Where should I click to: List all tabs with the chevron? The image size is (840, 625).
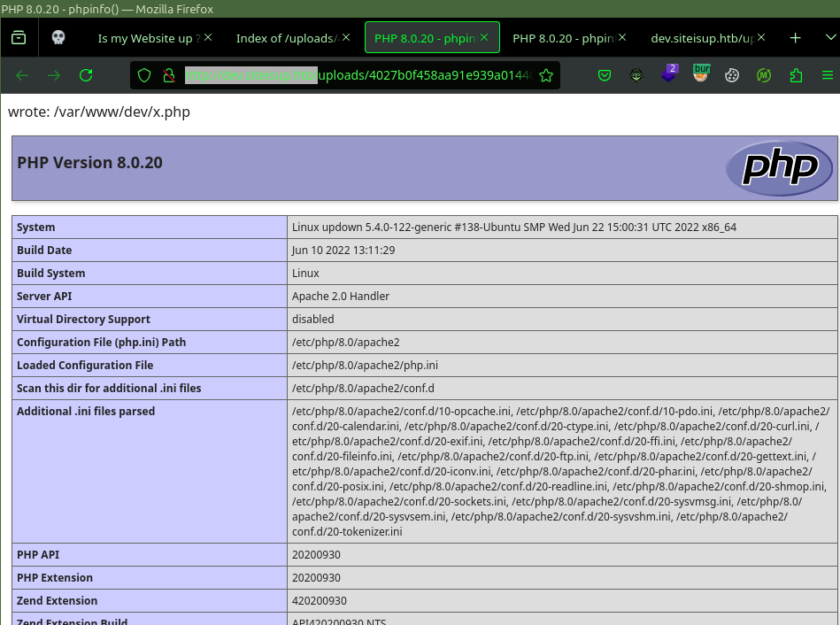pyautogui.click(x=830, y=37)
